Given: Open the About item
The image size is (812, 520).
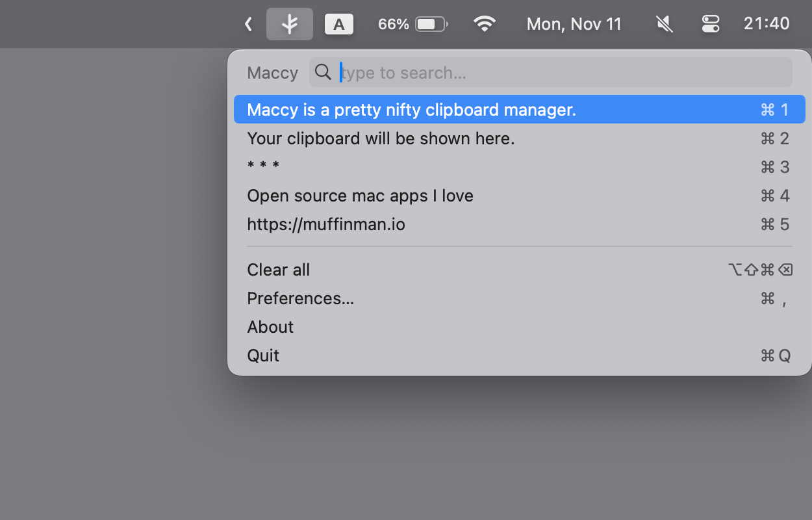Looking at the screenshot, I should pyautogui.click(x=520, y=327).
